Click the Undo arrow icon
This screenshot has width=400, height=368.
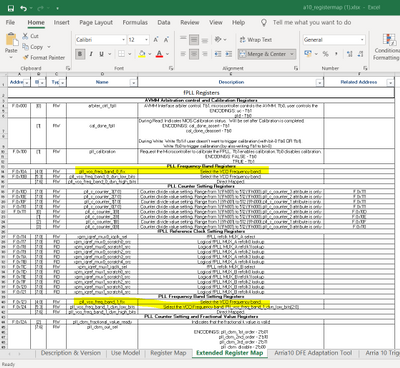[x=23, y=8]
